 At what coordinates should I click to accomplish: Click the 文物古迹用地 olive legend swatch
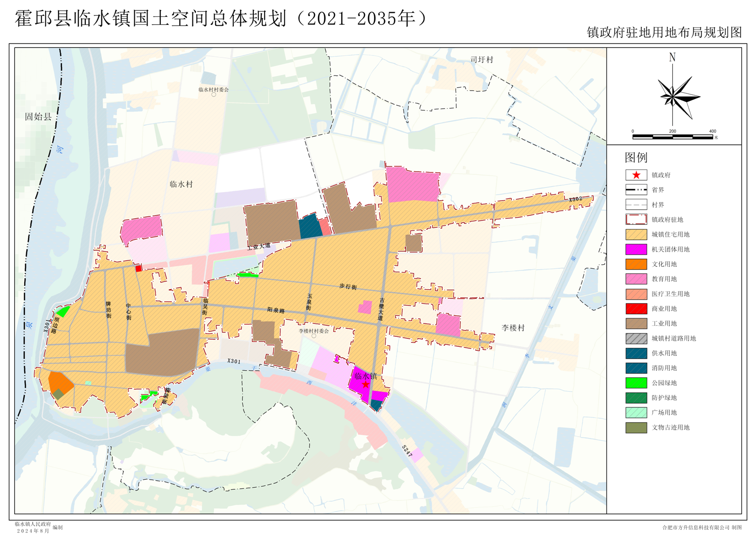pos(636,427)
